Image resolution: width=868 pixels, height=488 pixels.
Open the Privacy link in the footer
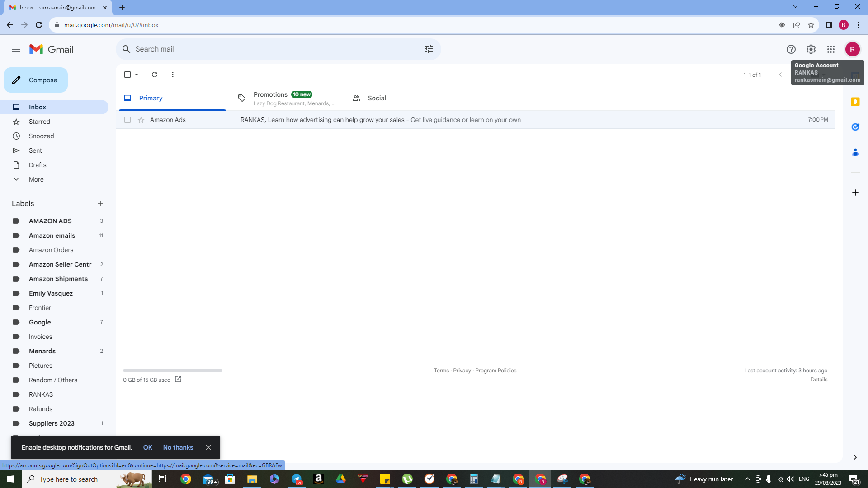462,371
